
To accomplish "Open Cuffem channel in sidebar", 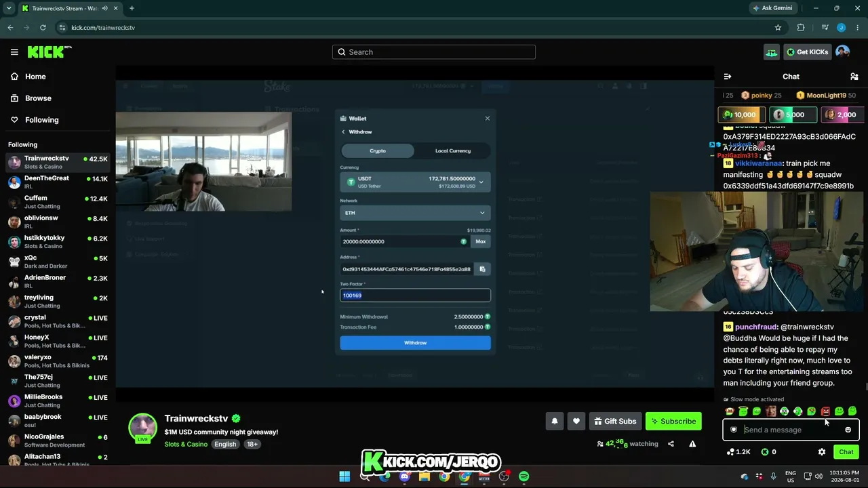I will pos(58,202).
